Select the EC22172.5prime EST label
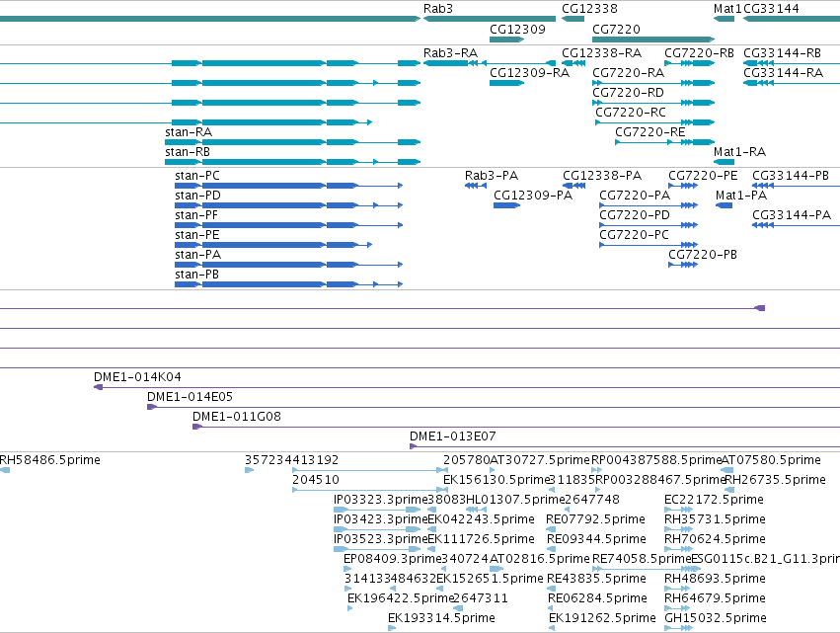The image size is (840, 633). pos(714,500)
